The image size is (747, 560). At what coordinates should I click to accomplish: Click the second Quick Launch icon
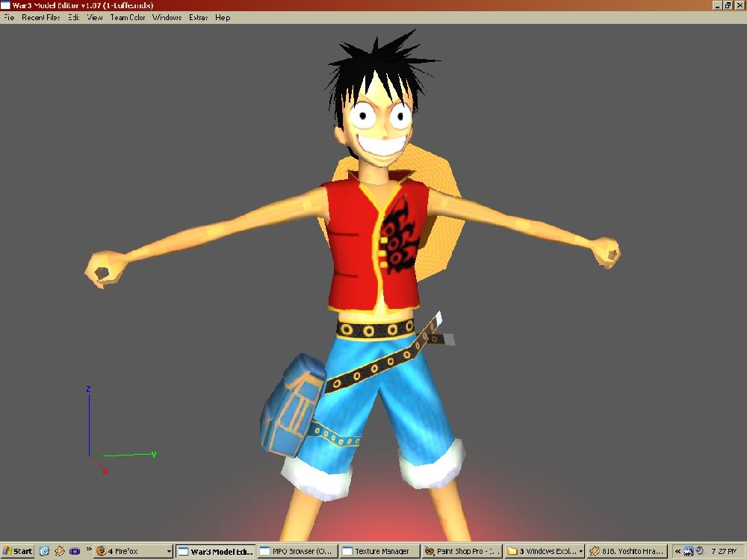(59, 552)
